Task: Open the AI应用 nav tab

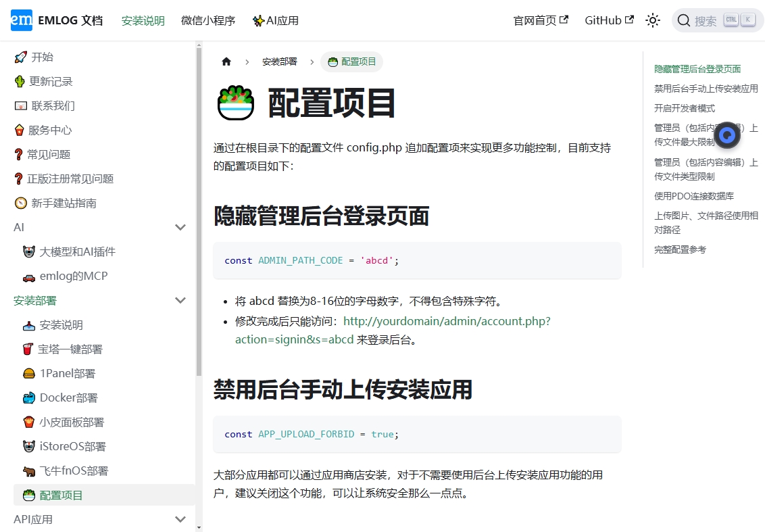Action: click(276, 20)
